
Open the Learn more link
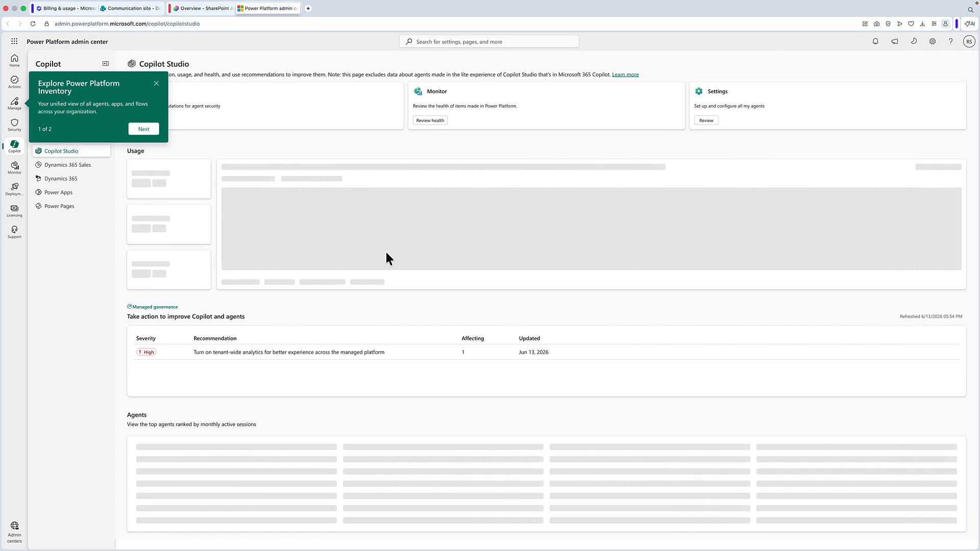(x=625, y=74)
